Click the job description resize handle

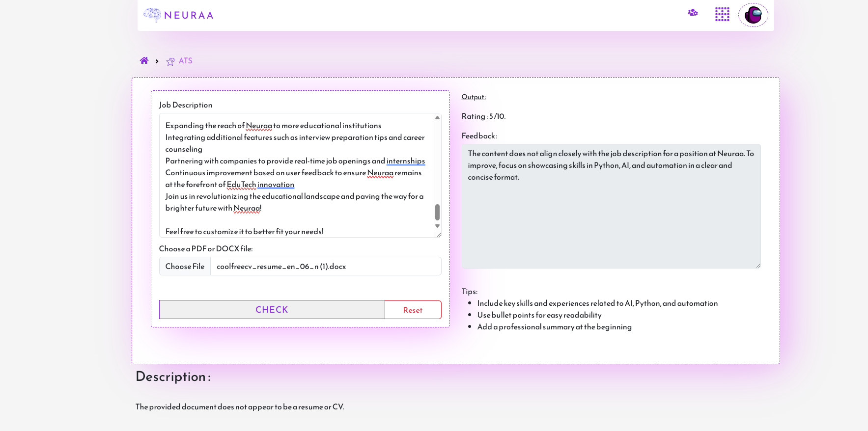point(438,234)
